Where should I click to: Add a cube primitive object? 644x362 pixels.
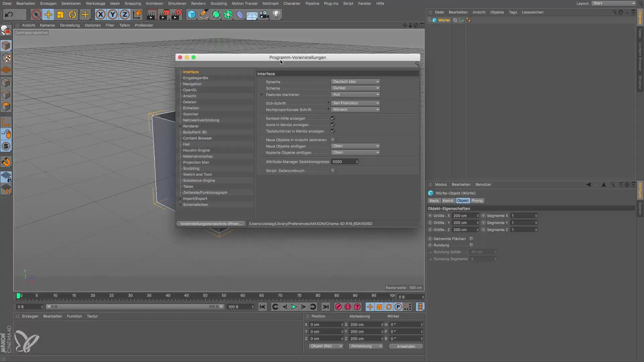192,14
